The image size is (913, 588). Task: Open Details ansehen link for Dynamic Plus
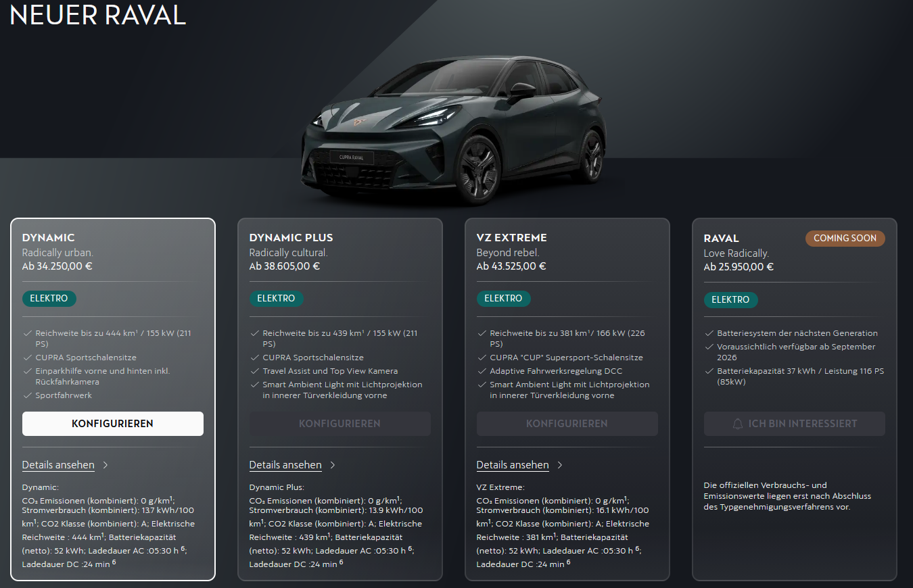(285, 465)
